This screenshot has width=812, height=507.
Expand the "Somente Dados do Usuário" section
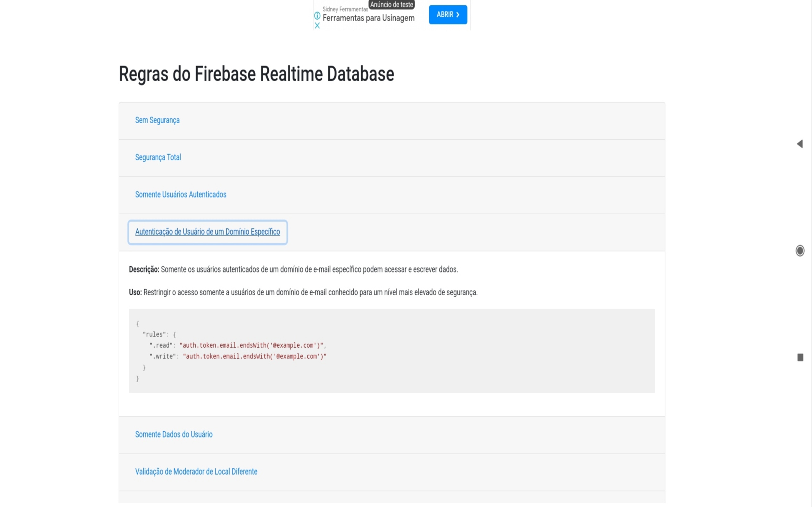174,434
